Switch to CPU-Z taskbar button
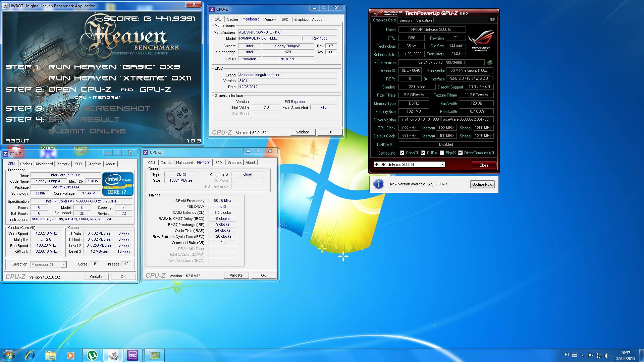The height and width of the screenshot is (362, 644). (x=132, y=355)
